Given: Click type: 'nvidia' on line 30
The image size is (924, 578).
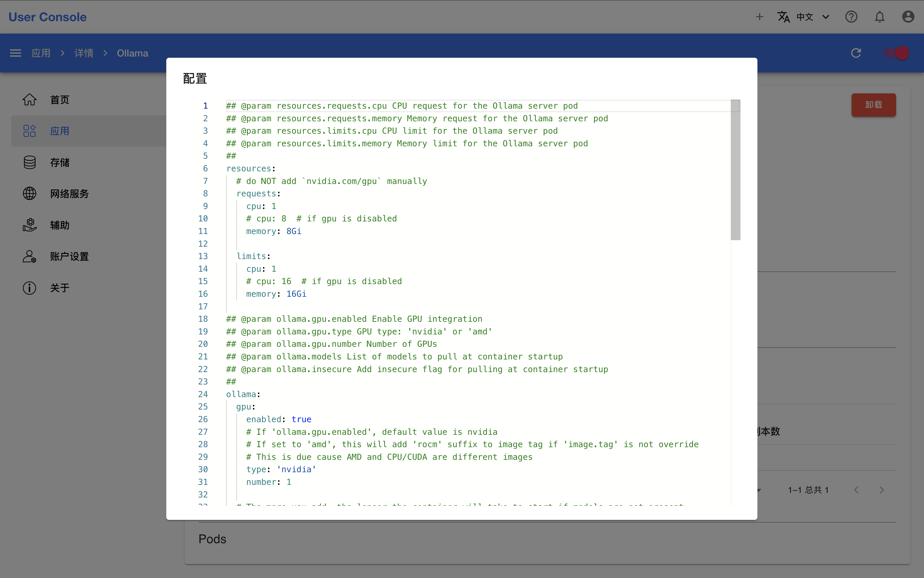Looking at the screenshot, I should click(x=281, y=469).
